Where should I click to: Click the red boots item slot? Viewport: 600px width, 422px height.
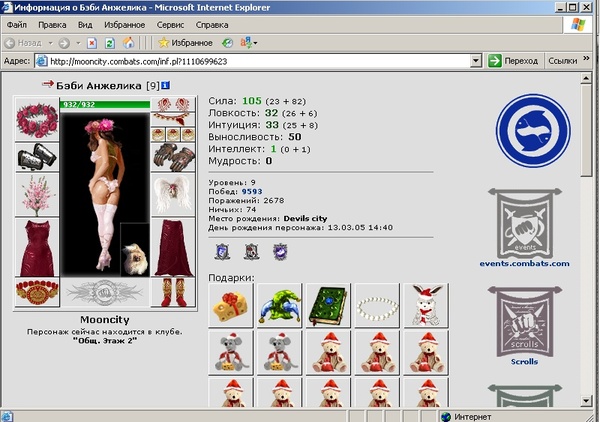click(173, 292)
